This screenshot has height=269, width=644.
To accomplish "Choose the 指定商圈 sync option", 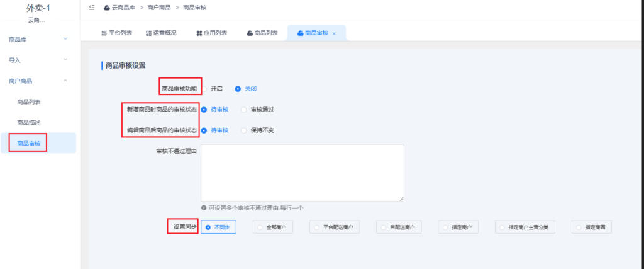I will (592, 227).
